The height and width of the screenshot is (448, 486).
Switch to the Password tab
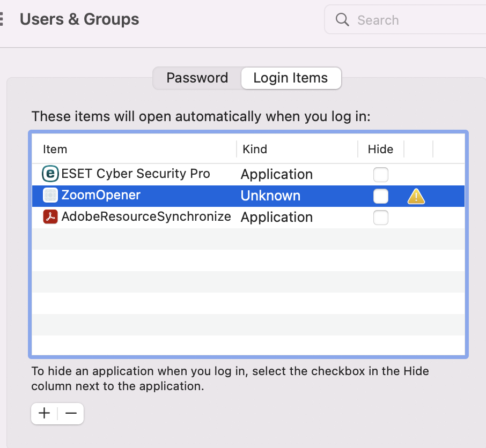click(197, 78)
